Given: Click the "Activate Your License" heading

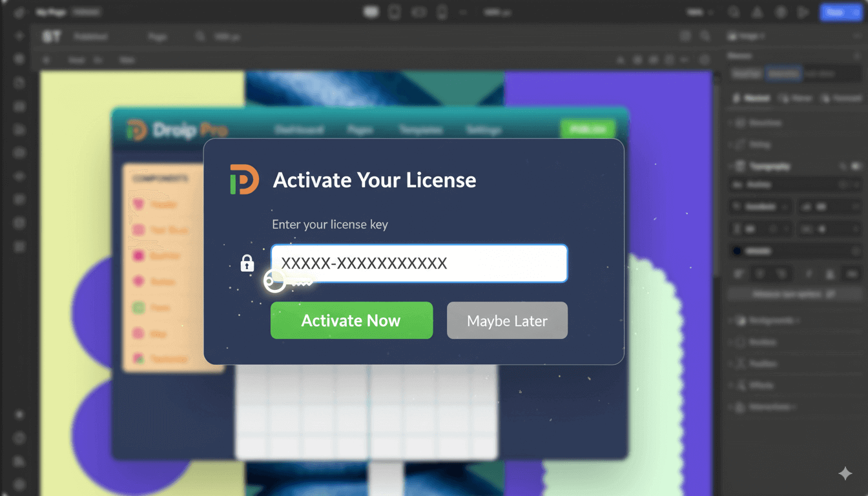Looking at the screenshot, I should click(375, 180).
